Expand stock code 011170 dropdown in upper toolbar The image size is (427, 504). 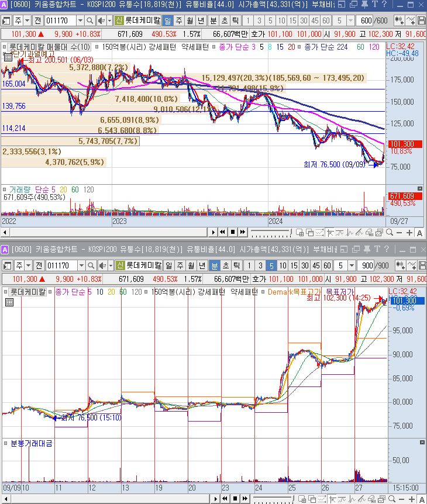80,21
